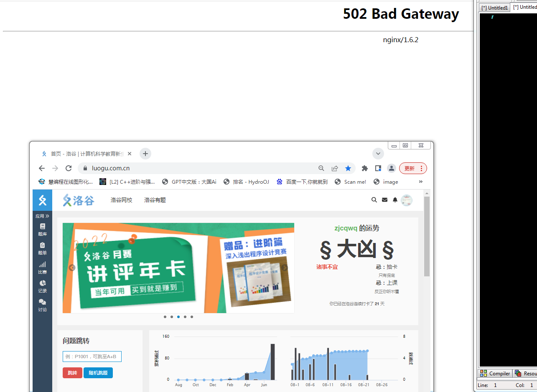Advance banner with the right carousel arrow
This screenshot has width=537, height=392.
pyautogui.click(x=285, y=268)
